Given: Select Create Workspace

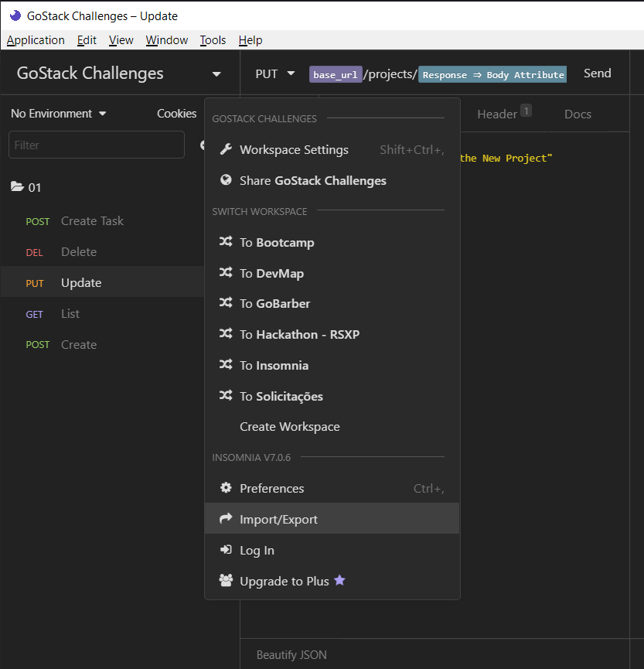Looking at the screenshot, I should tap(332, 427).
